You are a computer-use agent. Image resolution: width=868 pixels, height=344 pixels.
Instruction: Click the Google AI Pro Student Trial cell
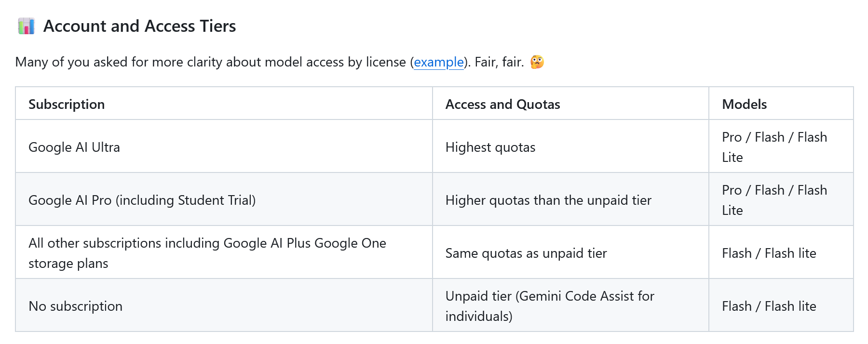click(142, 200)
